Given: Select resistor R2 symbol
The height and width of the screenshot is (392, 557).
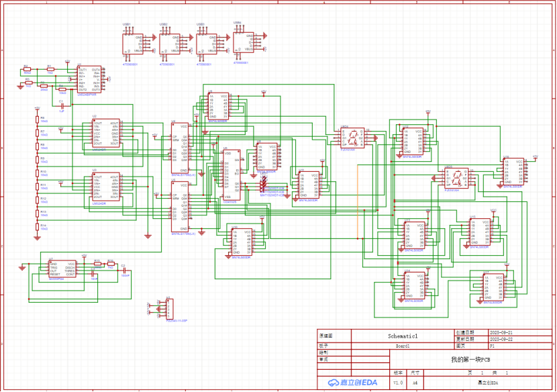Looking at the screenshot, I should [x=27, y=69].
